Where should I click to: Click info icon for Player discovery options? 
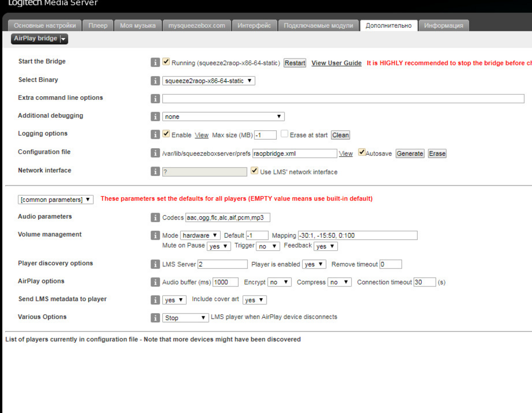click(155, 264)
